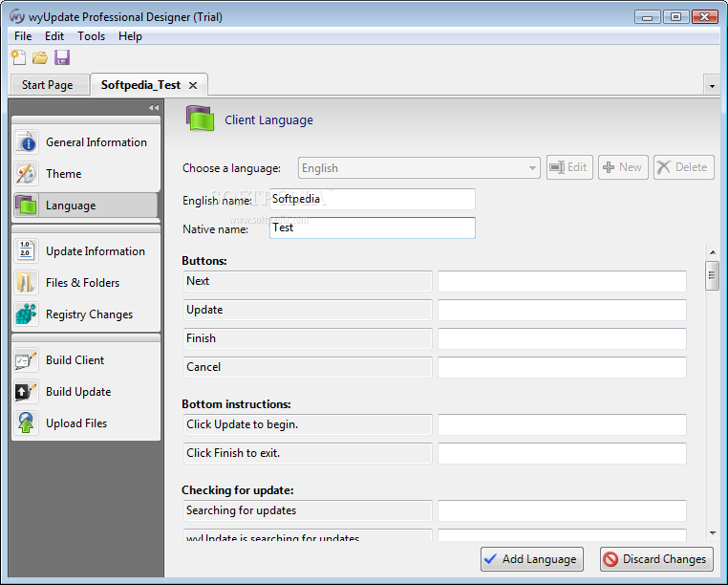Select Registry Changes label in sidebar
The height and width of the screenshot is (585, 728).
[89, 314]
